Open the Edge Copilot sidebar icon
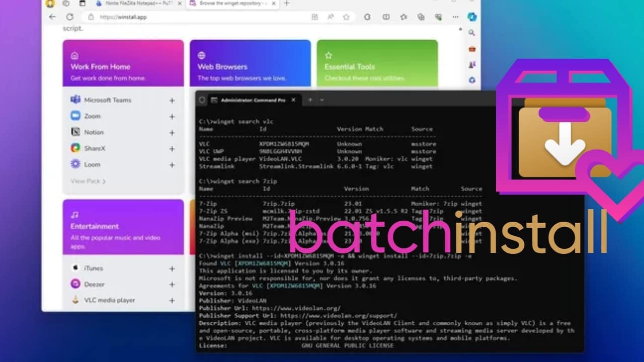The image size is (644, 362). click(471, 17)
